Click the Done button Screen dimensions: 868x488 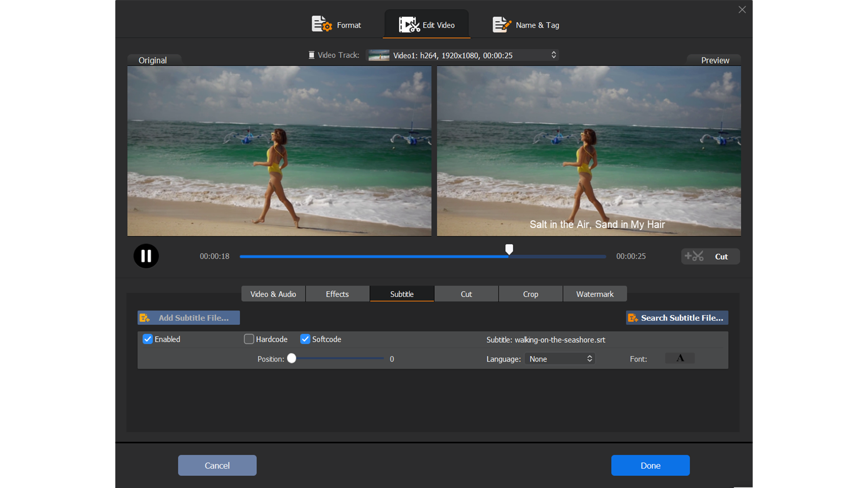click(650, 465)
